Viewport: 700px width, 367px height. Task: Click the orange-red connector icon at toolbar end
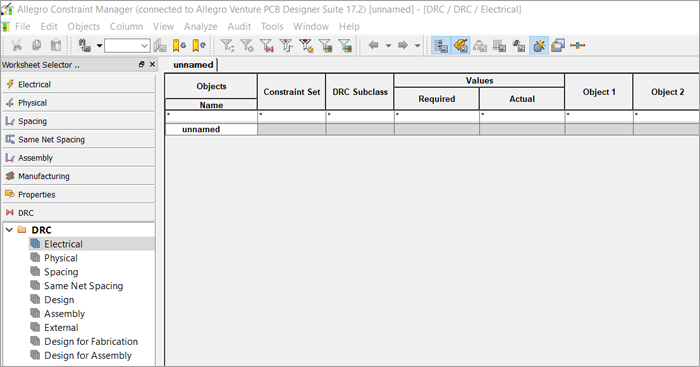click(578, 45)
